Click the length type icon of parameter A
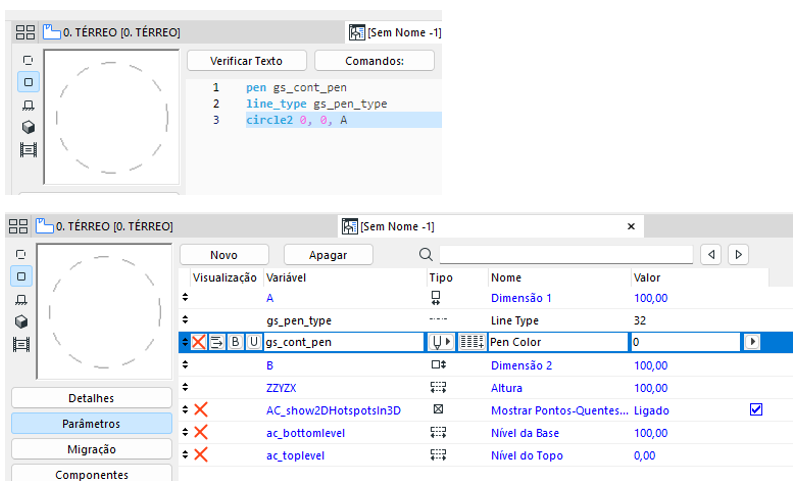Screen dimensions: 808x492 436,298
